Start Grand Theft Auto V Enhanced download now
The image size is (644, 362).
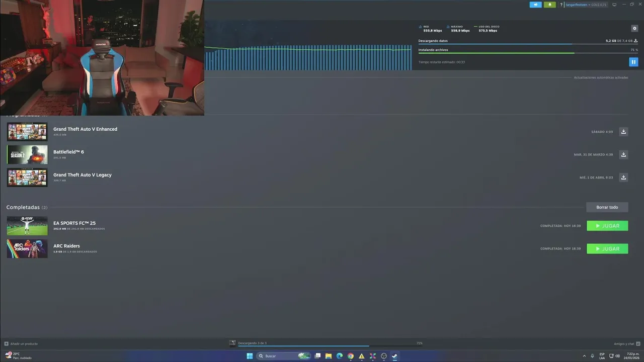pos(623,132)
